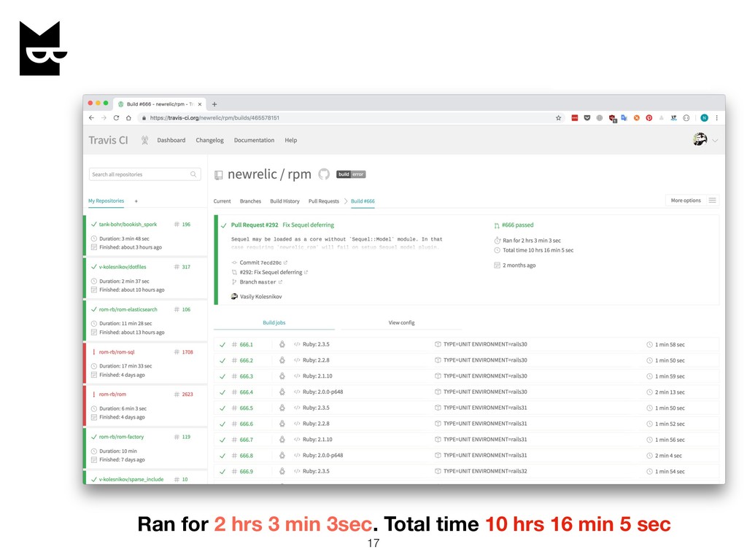Open Help in the header
The width and height of the screenshot is (747, 560).
290,140
